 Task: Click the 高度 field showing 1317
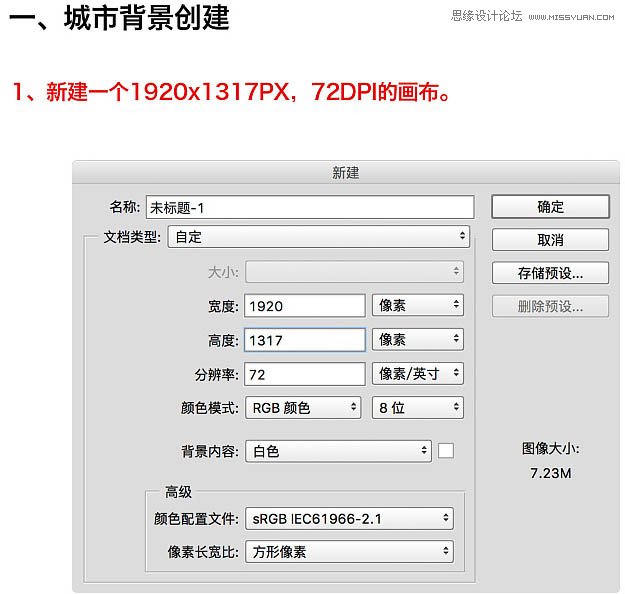point(305,340)
